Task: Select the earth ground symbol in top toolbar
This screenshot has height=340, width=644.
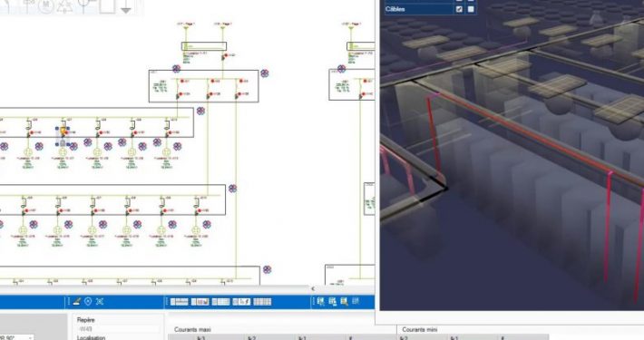Action: (126, 7)
